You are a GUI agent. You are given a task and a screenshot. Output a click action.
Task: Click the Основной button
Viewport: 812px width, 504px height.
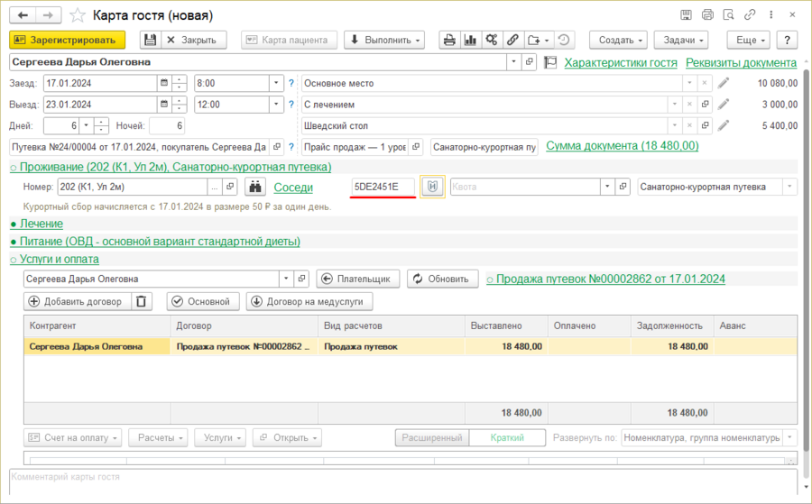203,302
